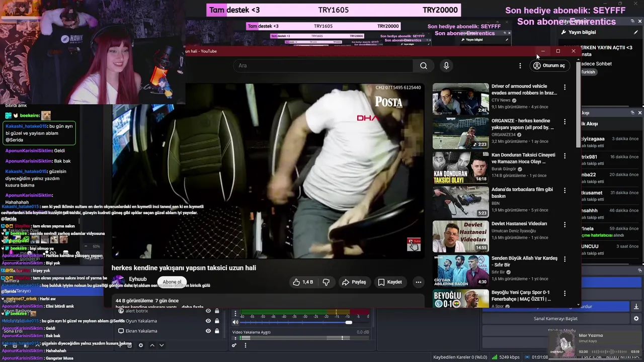Viewport: 644px width, 362px height.
Task: Move selected OBS source down arrow
Action: [x=162, y=345]
